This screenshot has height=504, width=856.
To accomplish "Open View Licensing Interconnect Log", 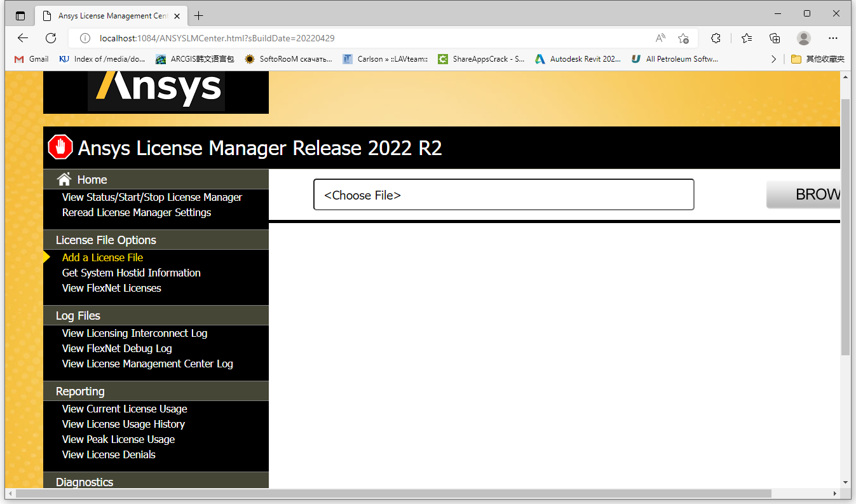I will click(135, 333).
